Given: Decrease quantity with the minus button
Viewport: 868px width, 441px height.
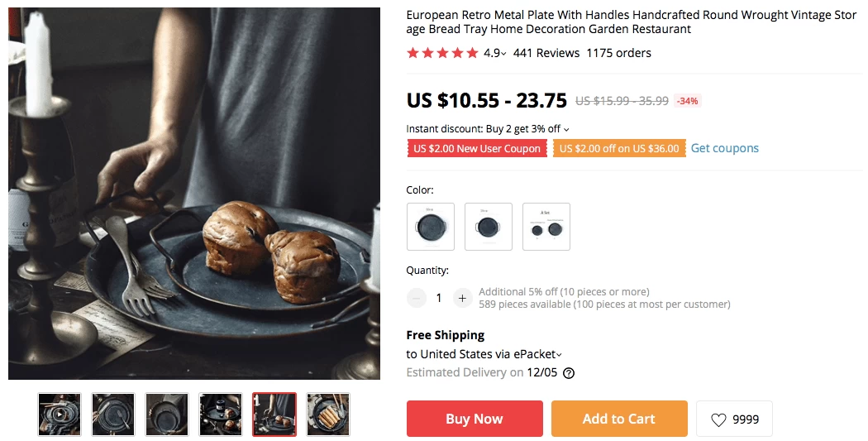Looking at the screenshot, I should pos(417,298).
